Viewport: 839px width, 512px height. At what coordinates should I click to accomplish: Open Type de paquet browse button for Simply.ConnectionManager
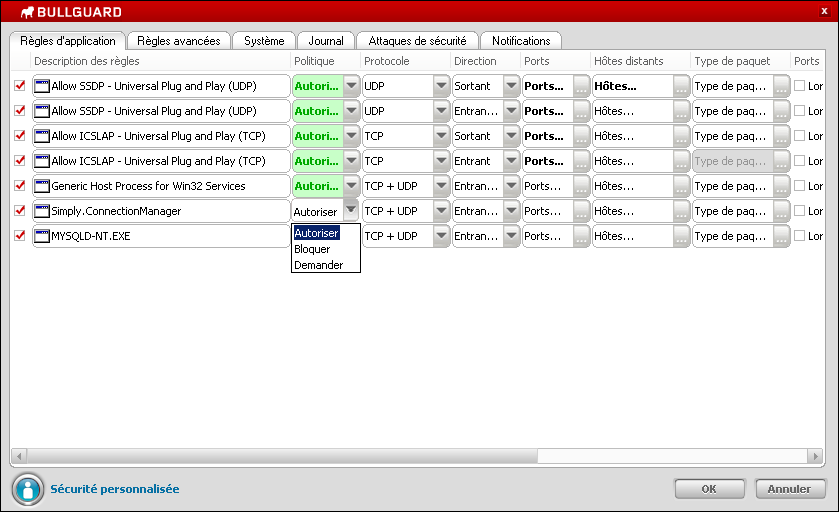pyautogui.click(x=781, y=211)
